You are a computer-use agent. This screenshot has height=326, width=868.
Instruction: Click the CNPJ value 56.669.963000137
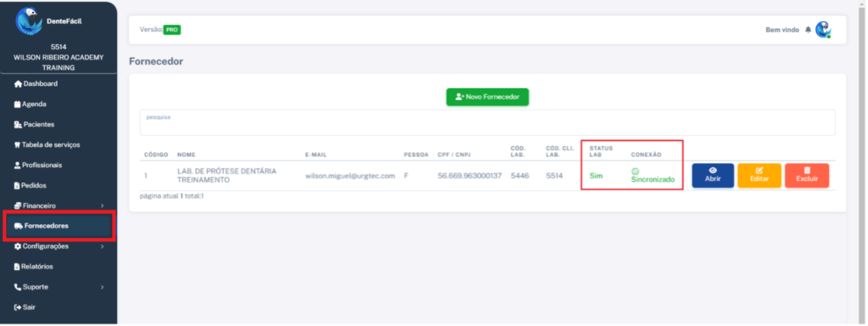470,176
